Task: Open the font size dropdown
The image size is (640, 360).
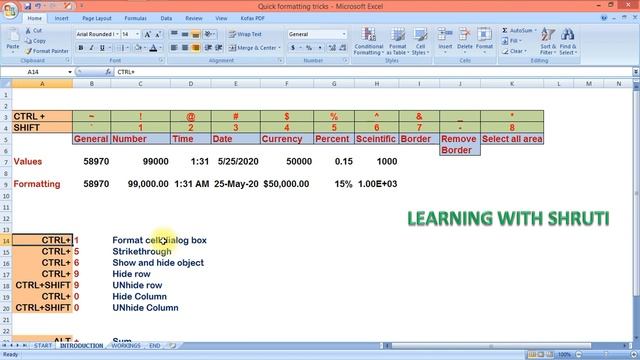Action: 137,34
